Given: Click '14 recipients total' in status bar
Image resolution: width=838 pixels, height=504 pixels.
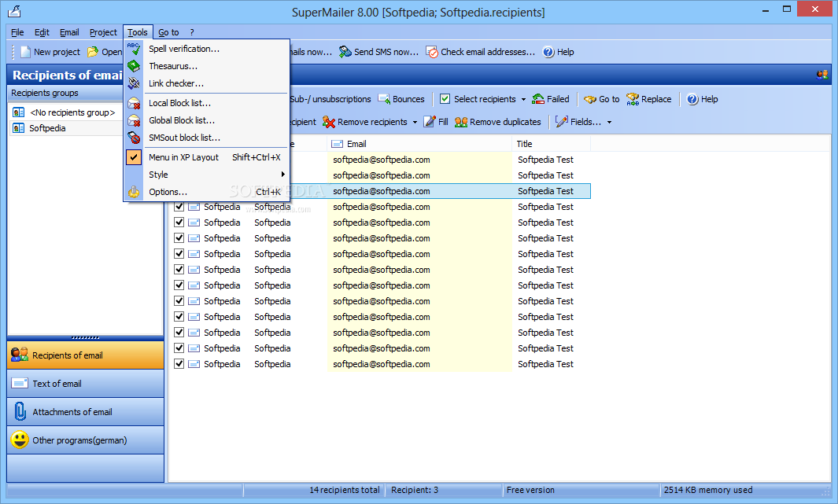Looking at the screenshot, I should click(x=344, y=490).
